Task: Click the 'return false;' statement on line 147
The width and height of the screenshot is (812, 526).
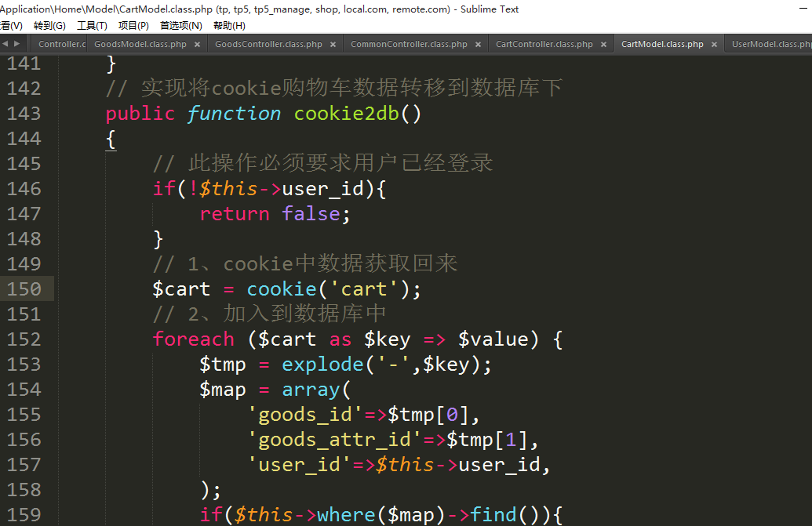Action: (x=275, y=214)
